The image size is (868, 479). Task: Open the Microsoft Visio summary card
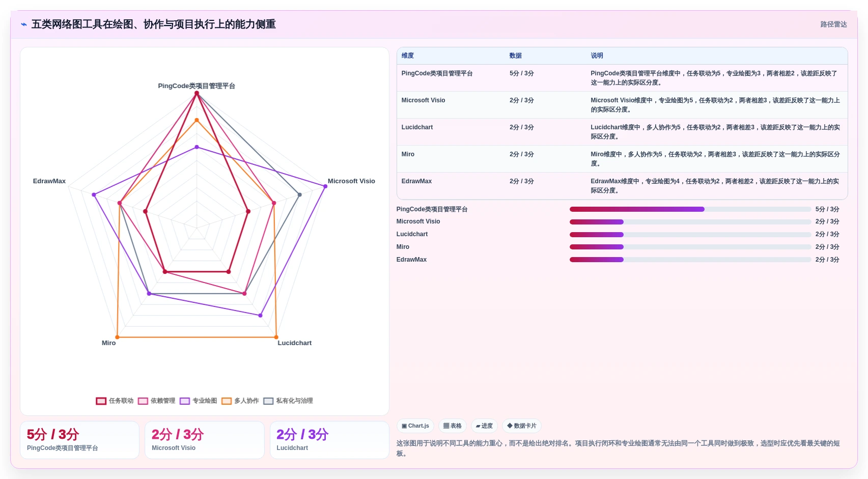pyautogui.click(x=204, y=440)
